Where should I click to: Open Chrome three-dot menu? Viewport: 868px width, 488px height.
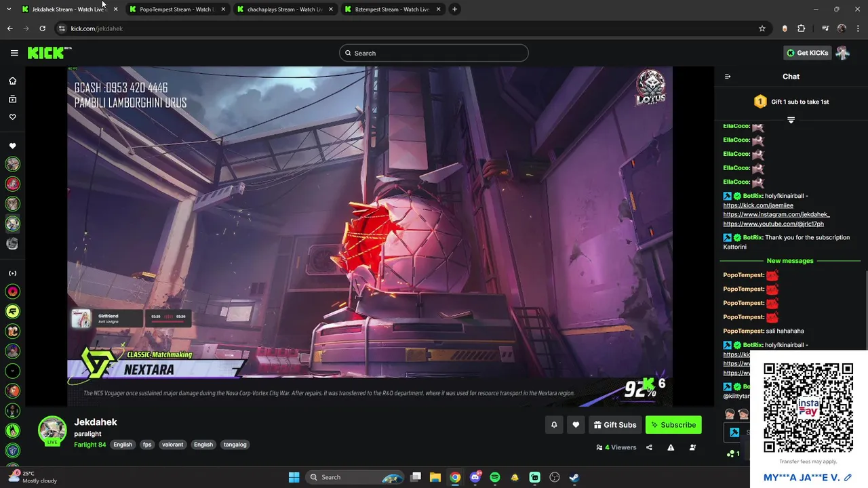(x=857, y=28)
